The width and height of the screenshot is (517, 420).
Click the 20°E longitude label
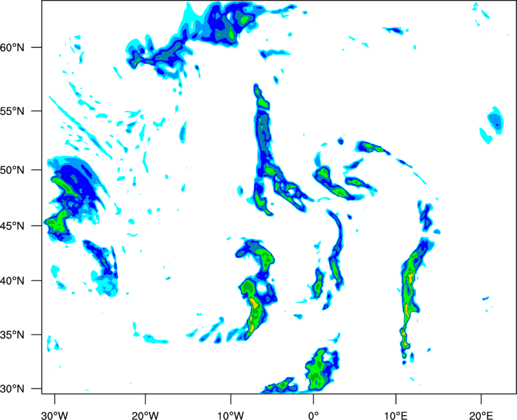481,415
